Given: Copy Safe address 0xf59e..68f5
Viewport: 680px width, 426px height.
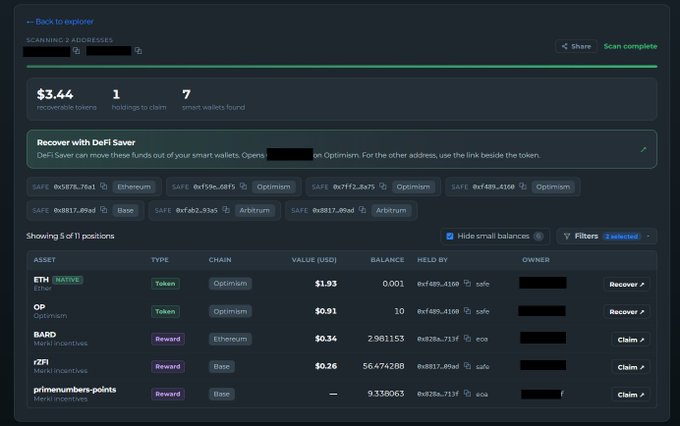Looking at the screenshot, I should (243, 186).
